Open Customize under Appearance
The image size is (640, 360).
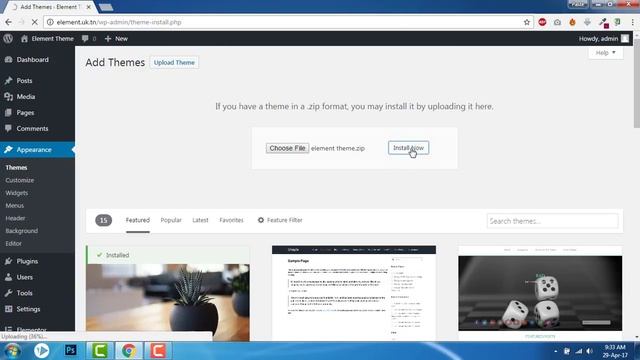click(x=20, y=180)
